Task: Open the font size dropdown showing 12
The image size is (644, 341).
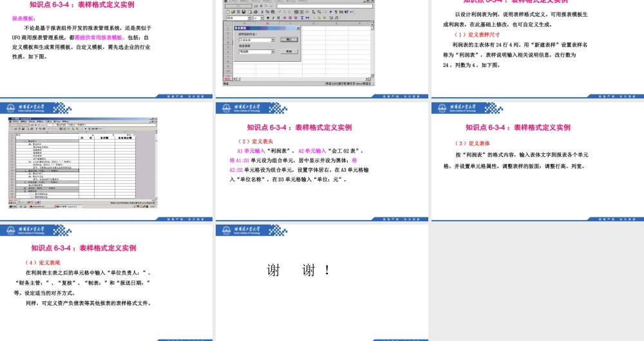Action: tap(261, 18)
